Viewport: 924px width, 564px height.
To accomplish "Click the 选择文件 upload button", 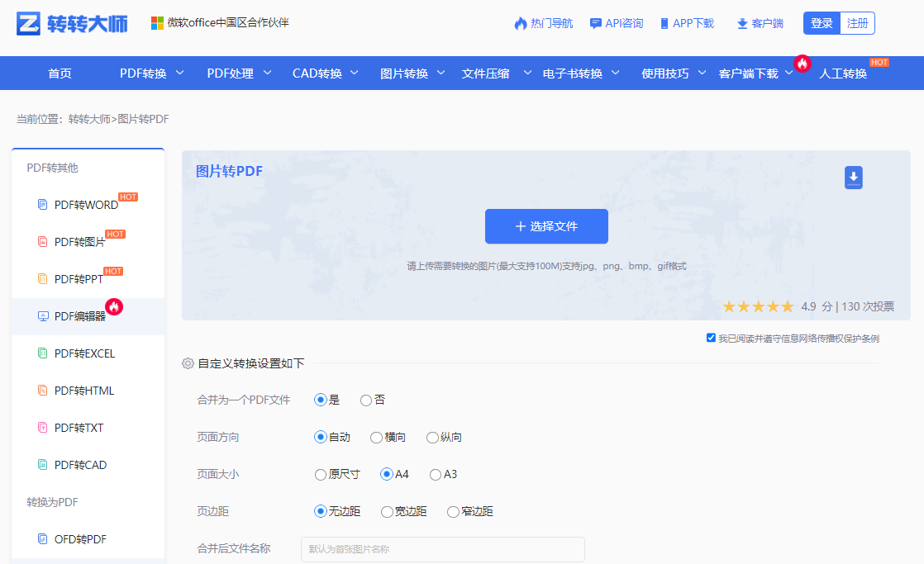I will coord(546,225).
